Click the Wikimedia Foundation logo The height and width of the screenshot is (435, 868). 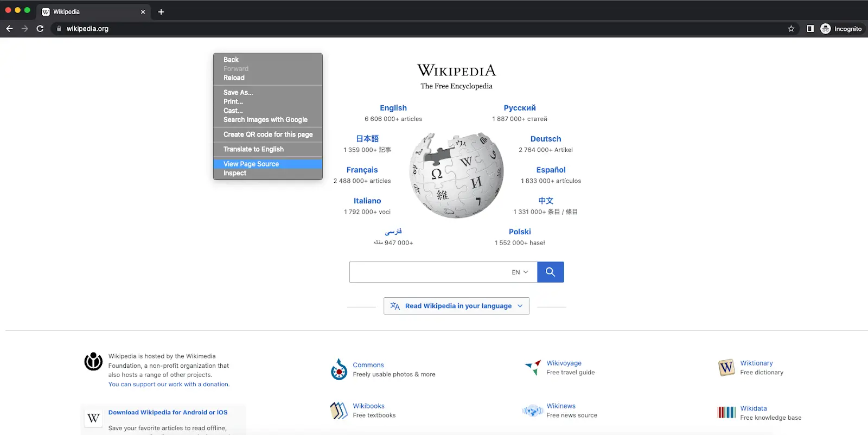click(93, 361)
